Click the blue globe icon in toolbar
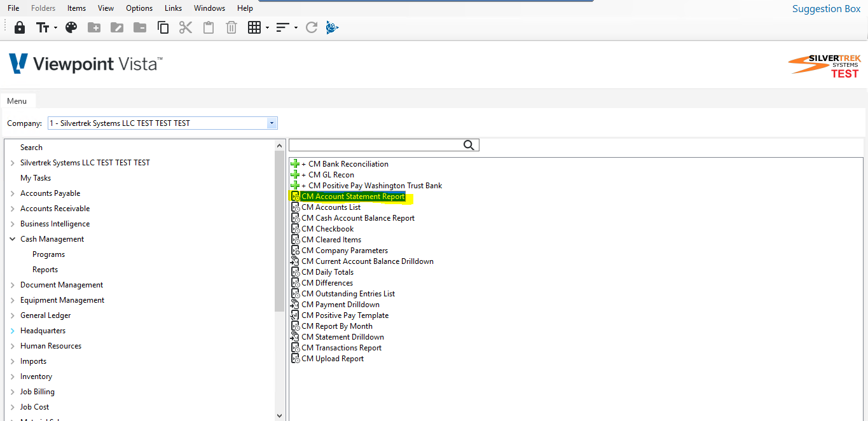 (x=332, y=27)
